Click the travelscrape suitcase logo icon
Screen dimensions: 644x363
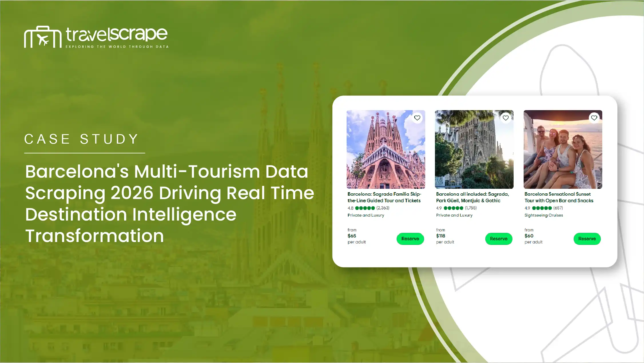pyautogui.click(x=43, y=37)
